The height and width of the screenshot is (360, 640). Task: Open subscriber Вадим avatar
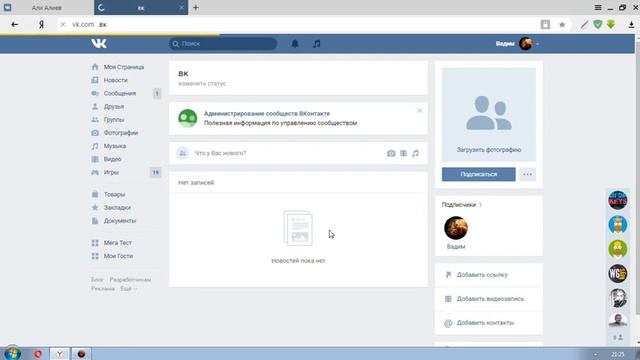point(456,228)
